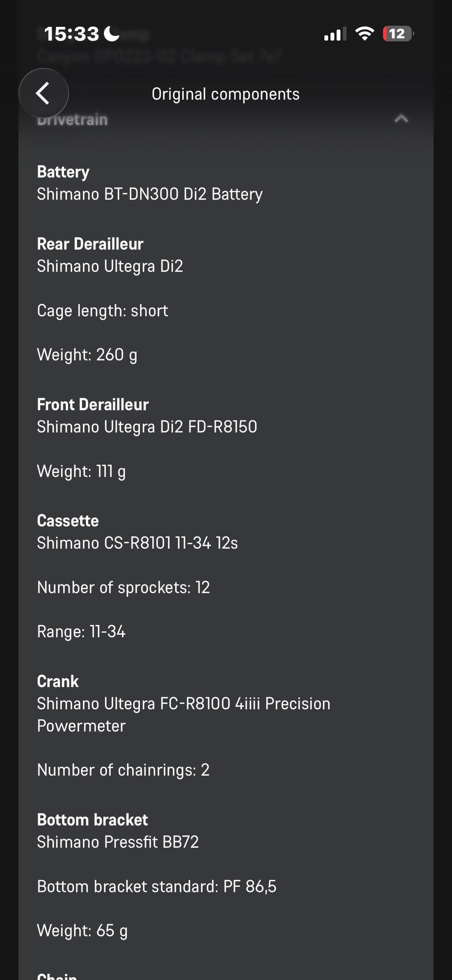
Task: Tap Bottom bracket standard: PF 86,5
Action: tap(157, 886)
